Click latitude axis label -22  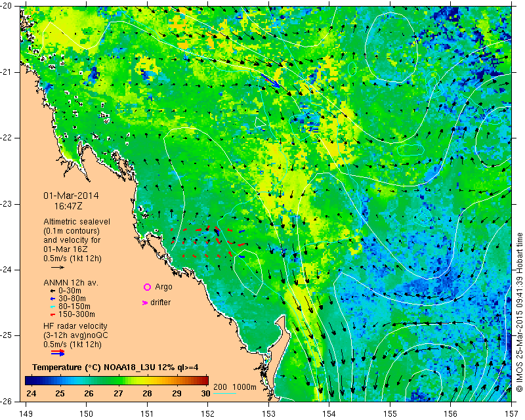7,138
